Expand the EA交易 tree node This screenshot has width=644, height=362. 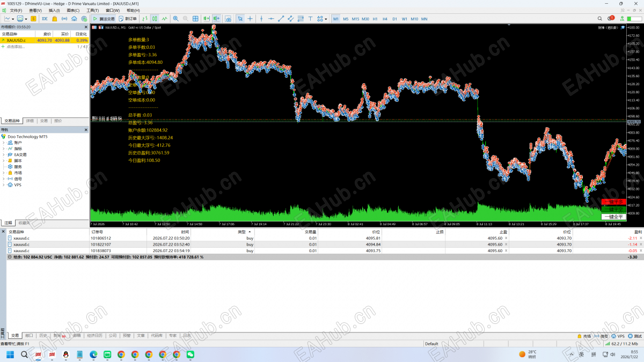coord(3,154)
